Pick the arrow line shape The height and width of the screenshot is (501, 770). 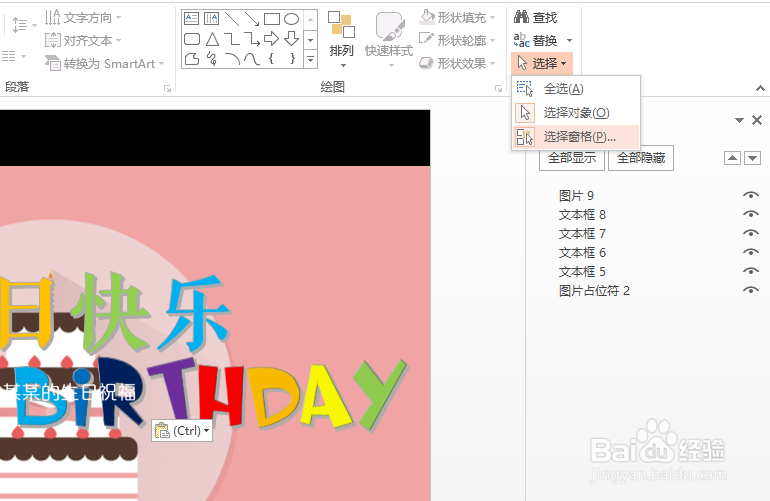[x=251, y=19]
